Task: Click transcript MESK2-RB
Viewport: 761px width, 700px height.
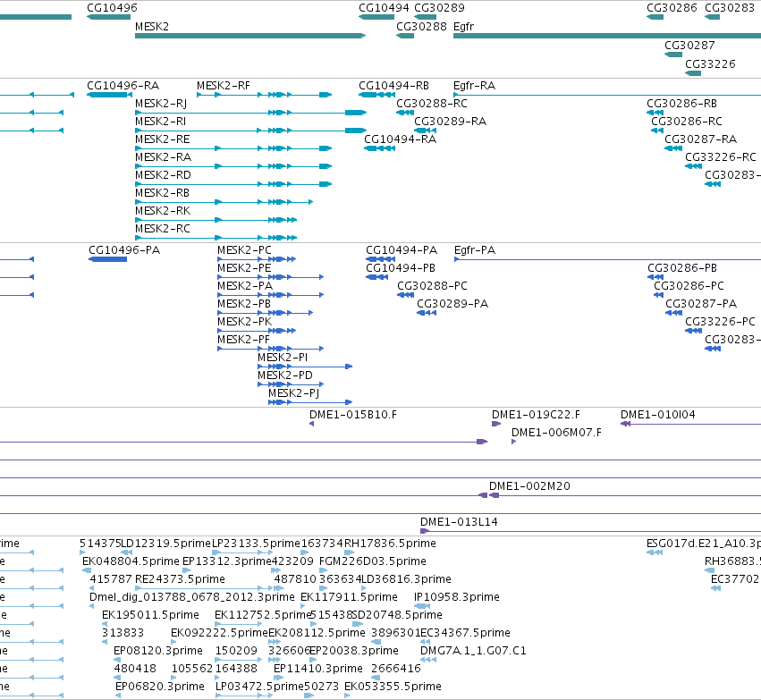Action: tap(162, 193)
